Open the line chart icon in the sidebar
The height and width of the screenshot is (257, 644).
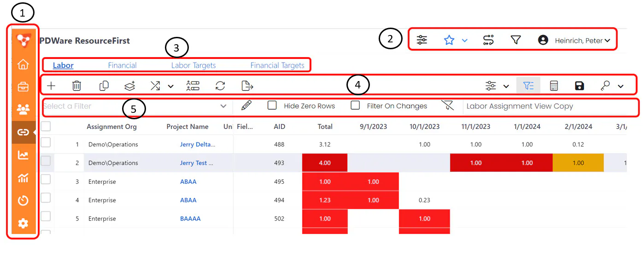tap(23, 155)
